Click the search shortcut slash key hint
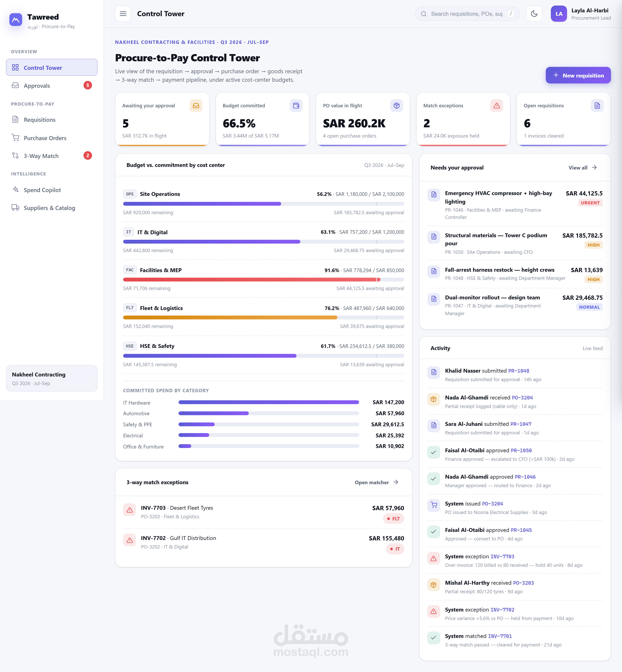Screen dimensions: 622x672 point(511,14)
